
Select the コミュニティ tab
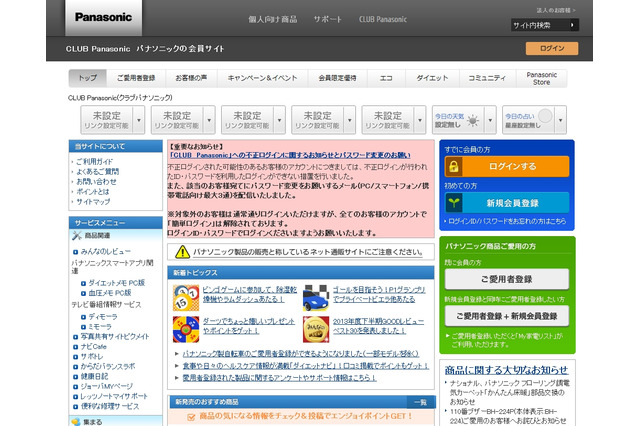(x=487, y=78)
